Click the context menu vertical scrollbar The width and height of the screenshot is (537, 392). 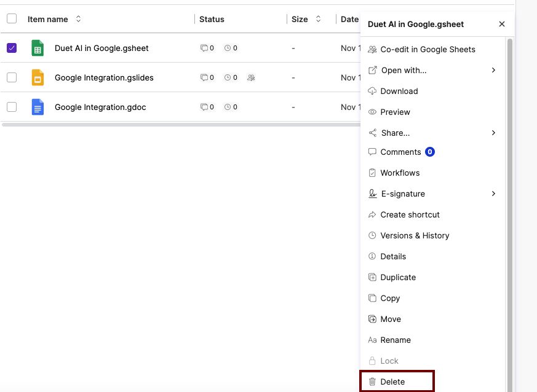click(509, 216)
